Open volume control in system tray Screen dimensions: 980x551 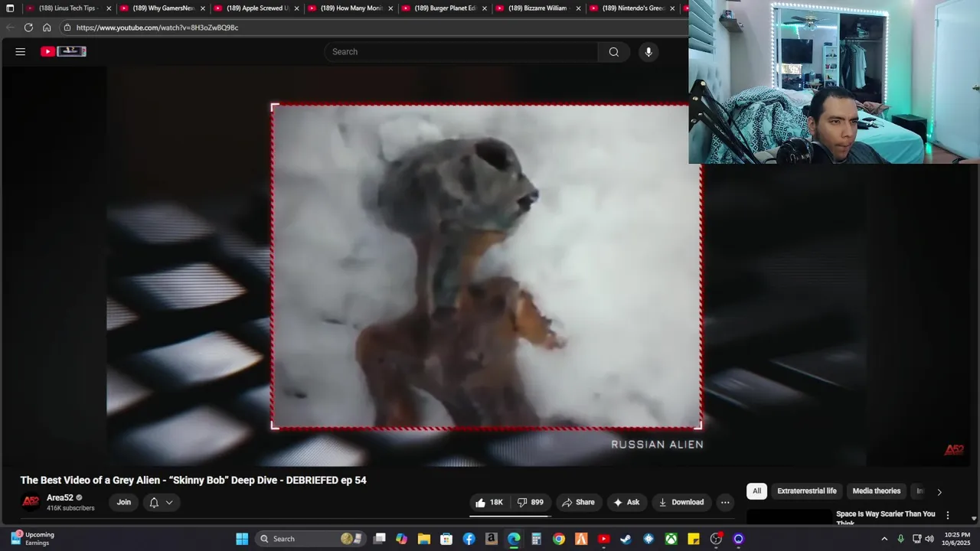[x=929, y=539]
